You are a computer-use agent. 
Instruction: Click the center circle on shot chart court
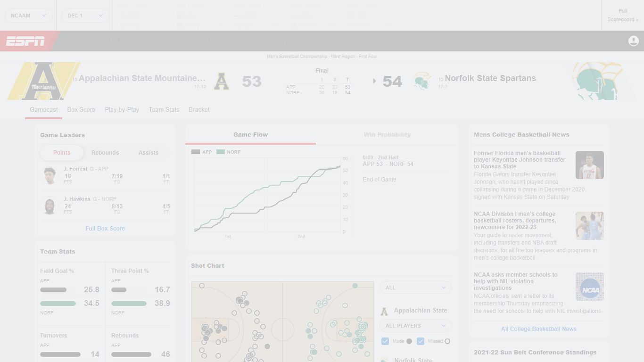pyautogui.click(x=282, y=329)
